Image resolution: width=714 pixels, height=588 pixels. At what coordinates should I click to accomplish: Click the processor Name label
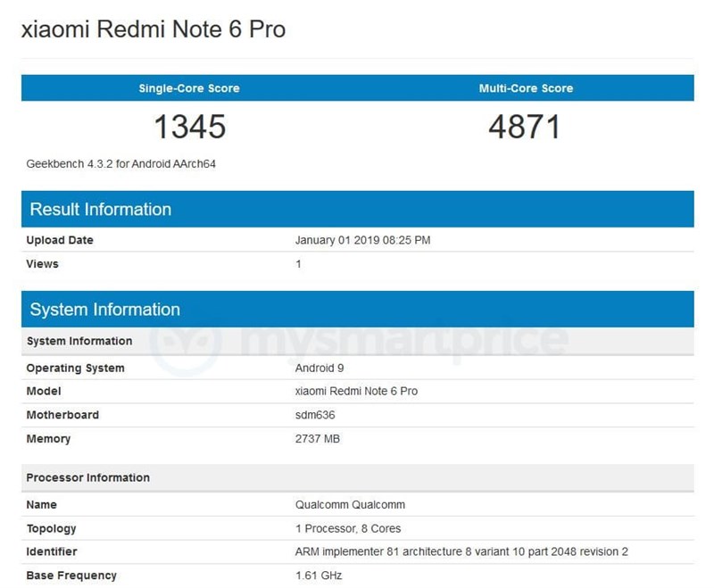(x=41, y=505)
